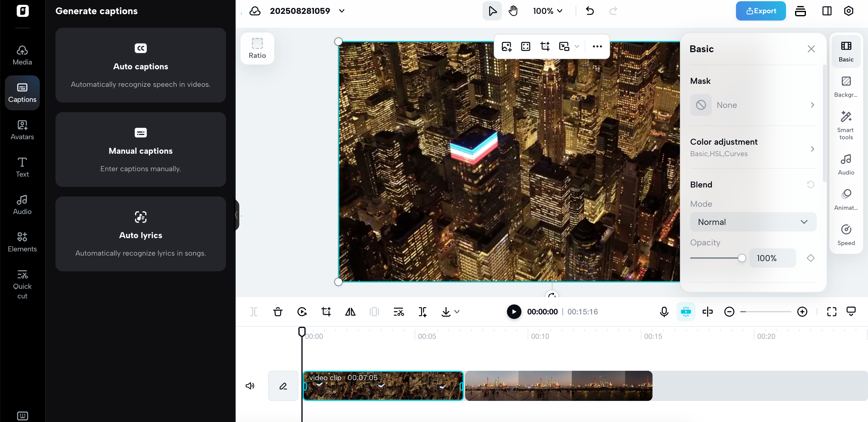Image resolution: width=868 pixels, height=422 pixels.
Task: Open the 100% zoom level dropdown
Action: (548, 11)
